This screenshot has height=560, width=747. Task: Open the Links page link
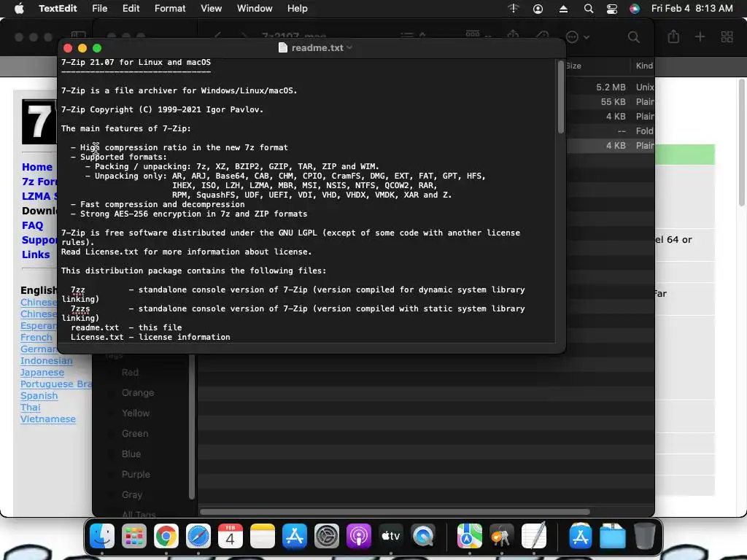click(36, 254)
